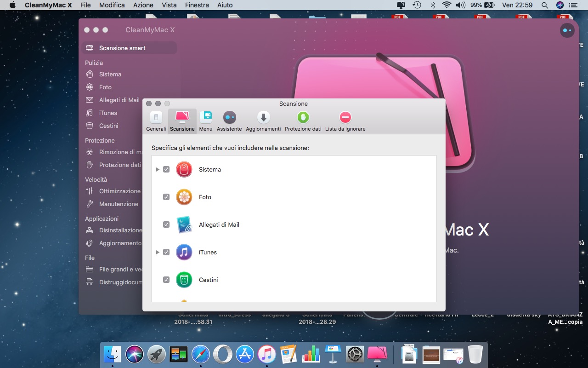Open the Generali preferences tab

click(x=156, y=121)
